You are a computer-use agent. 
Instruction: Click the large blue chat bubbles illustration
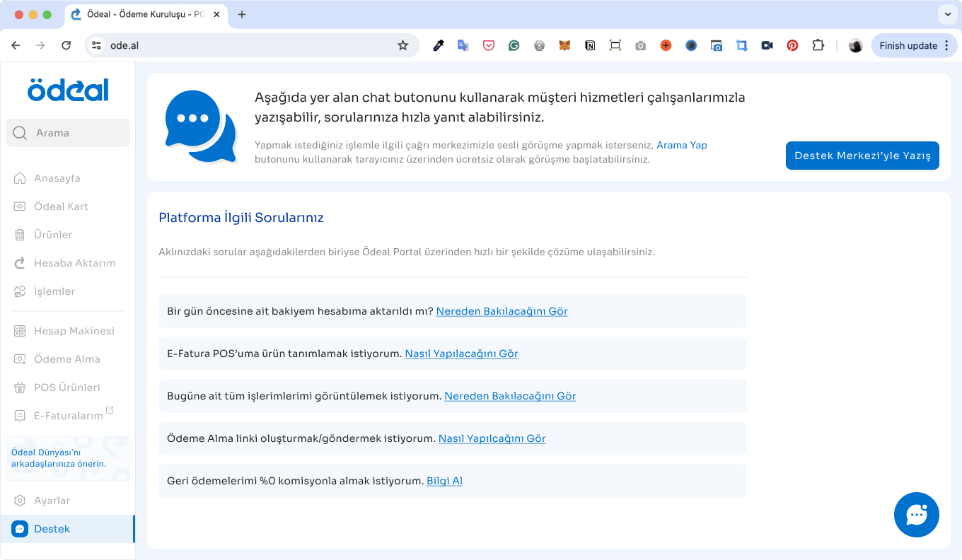201,127
